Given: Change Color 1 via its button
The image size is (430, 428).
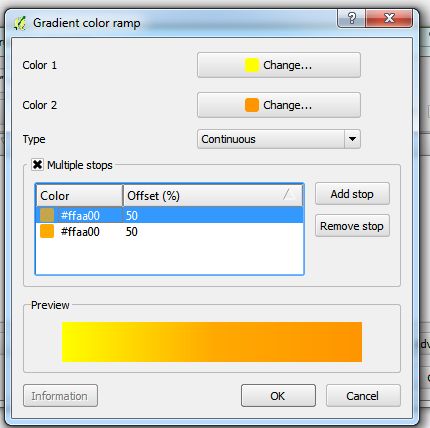Looking at the screenshot, I should (279, 65).
